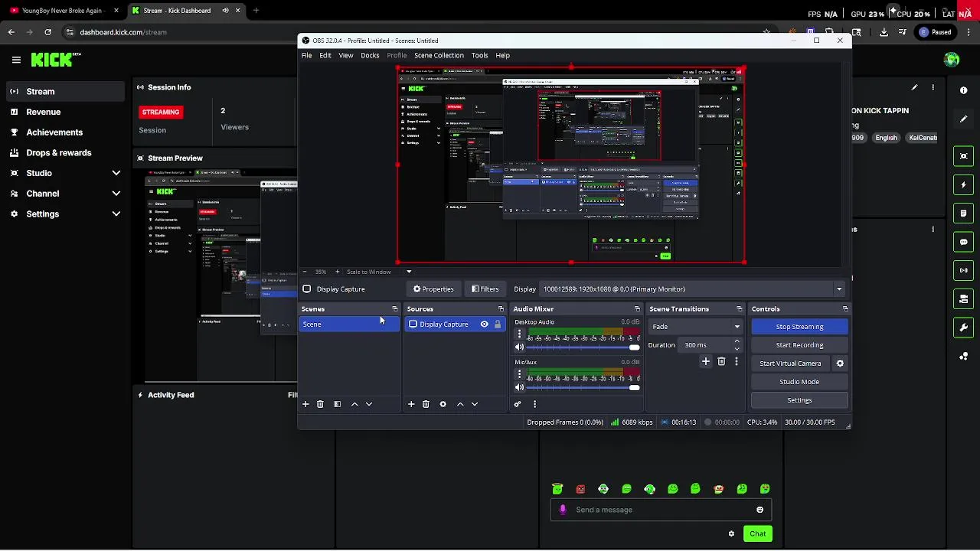Open source Filters button
The height and width of the screenshot is (551, 980).
(485, 289)
